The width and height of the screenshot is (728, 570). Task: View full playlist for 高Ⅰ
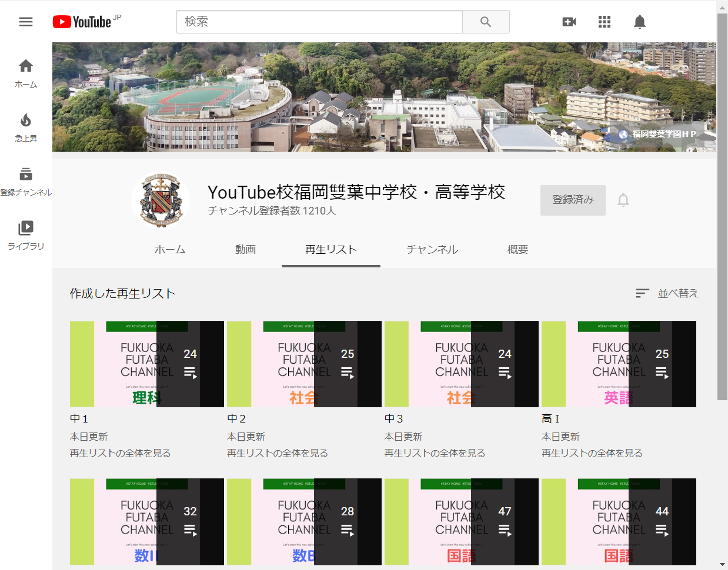click(x=592, y=453)
